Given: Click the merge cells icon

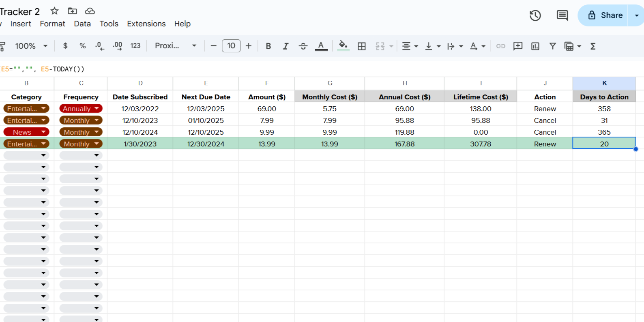Looking at the screenshot, I should (x=380, y=46).
